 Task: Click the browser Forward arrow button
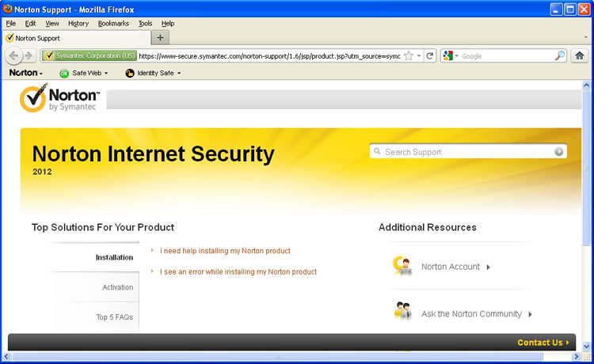29,56
